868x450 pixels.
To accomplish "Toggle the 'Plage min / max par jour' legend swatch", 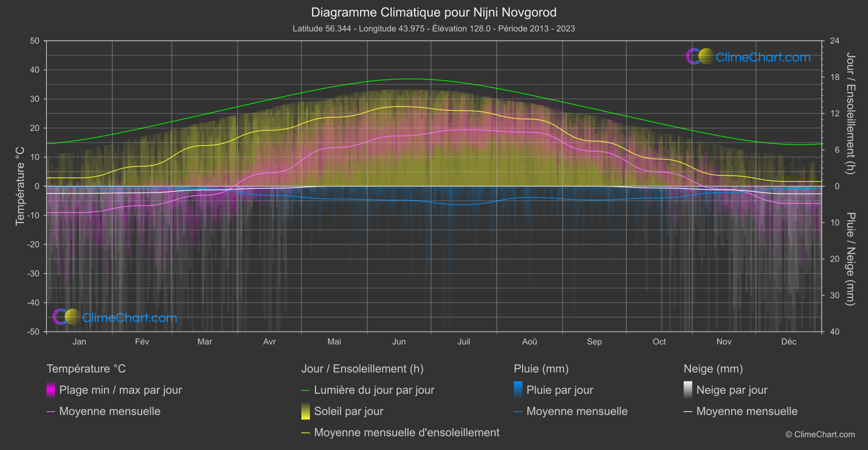I will (x=51, y=390).
